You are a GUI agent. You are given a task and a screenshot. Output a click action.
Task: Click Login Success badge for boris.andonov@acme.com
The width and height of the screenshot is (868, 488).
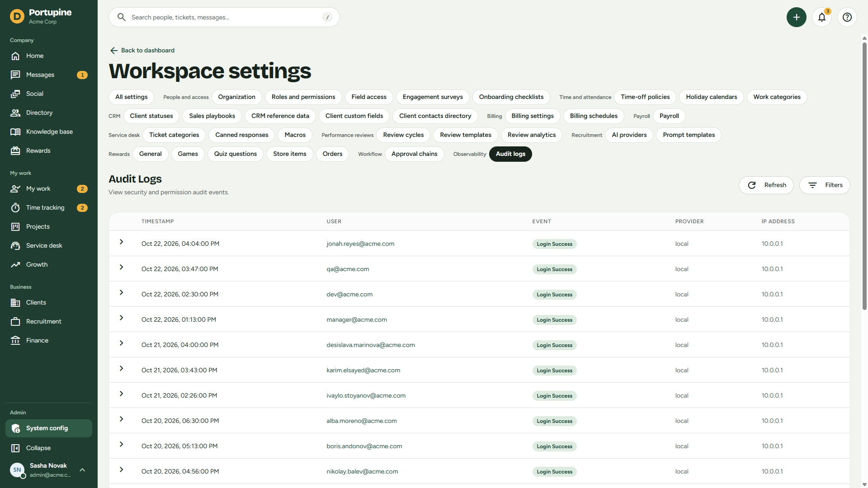(x=554, y=446)
